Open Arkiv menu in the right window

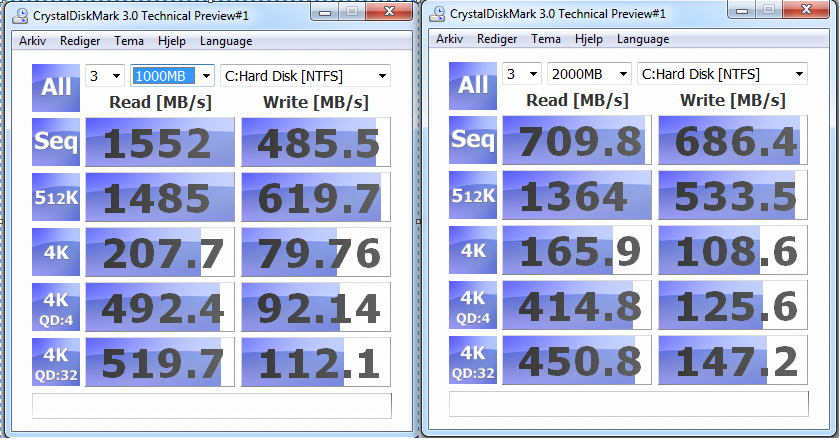(449, 39)
